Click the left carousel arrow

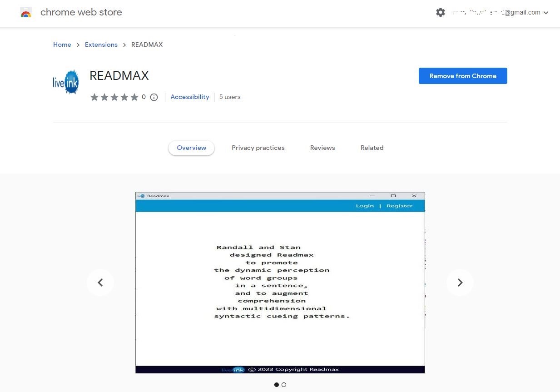click(100, 282)
